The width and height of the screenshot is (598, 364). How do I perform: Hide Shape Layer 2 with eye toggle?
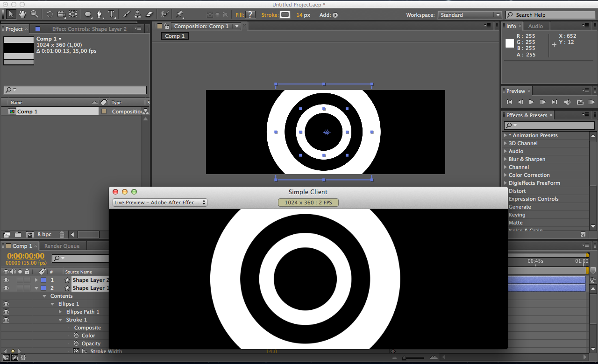click(x=6, y=280)
